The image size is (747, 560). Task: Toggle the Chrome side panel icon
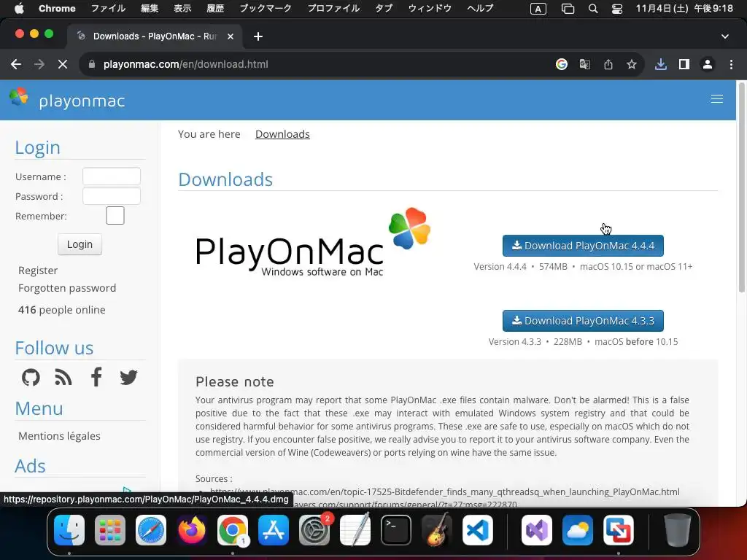pyautogui.click(x=684, y=64)
